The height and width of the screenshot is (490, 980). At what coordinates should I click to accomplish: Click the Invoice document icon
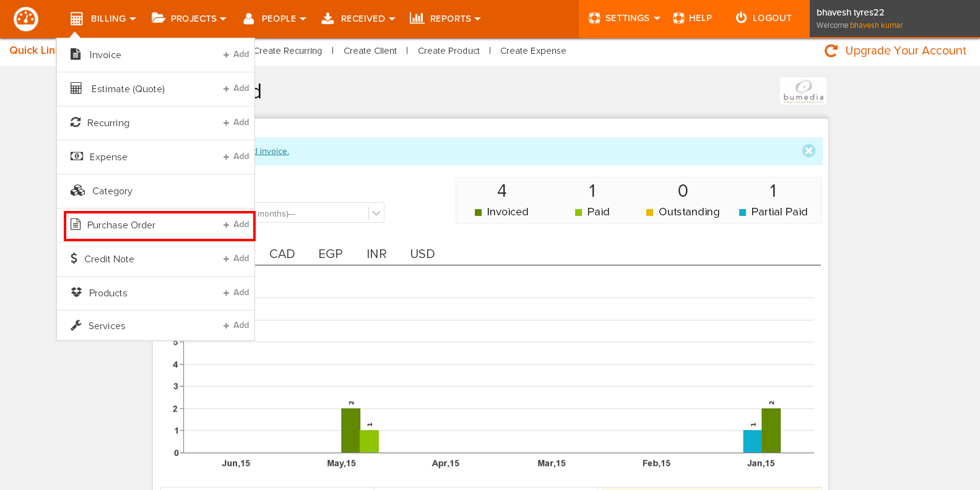click(x=76, y=54)
